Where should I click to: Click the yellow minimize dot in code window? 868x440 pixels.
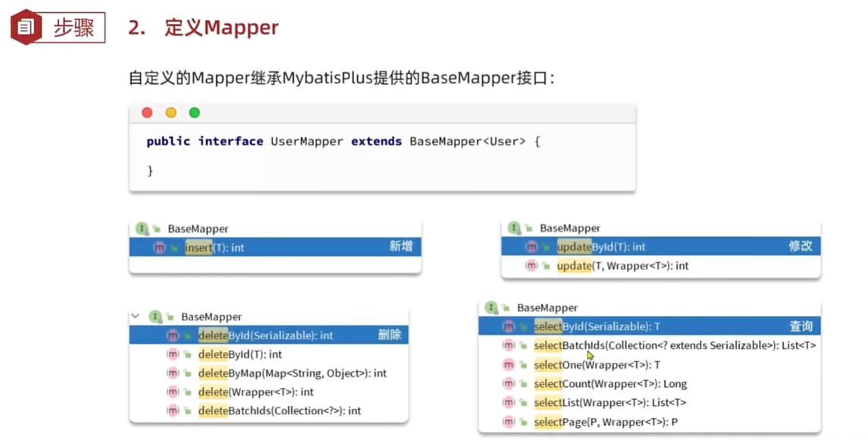click(x=171, y=113)
